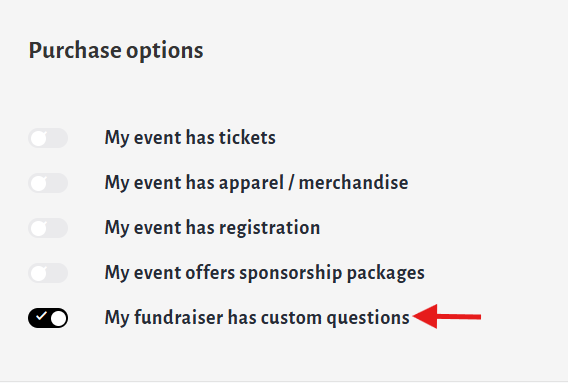Select the 'My event has tickets' label
Screen dimensions: 568x383
pyautogui.click(x=190, y=138)
